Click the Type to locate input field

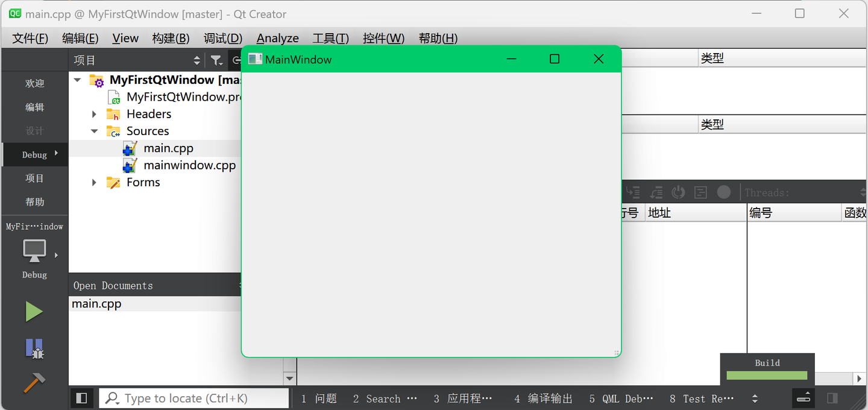[193, 398]
